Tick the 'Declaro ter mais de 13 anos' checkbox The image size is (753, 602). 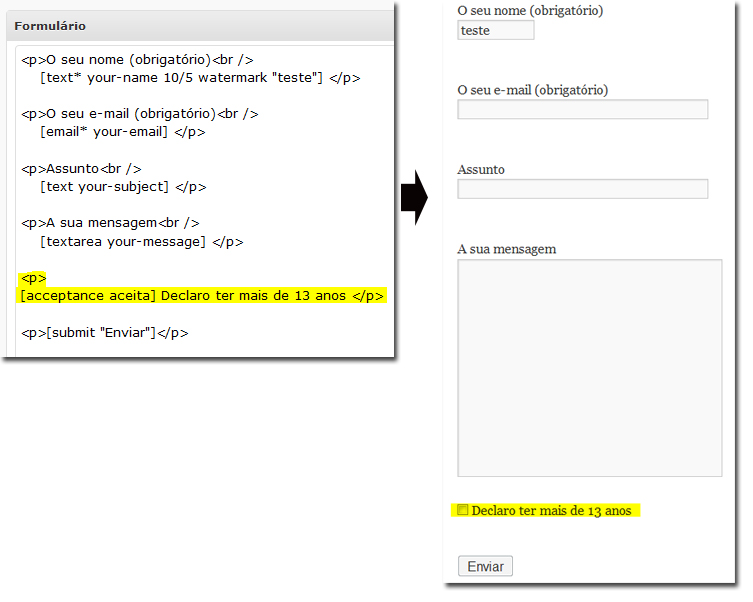(x=463, y=510)
